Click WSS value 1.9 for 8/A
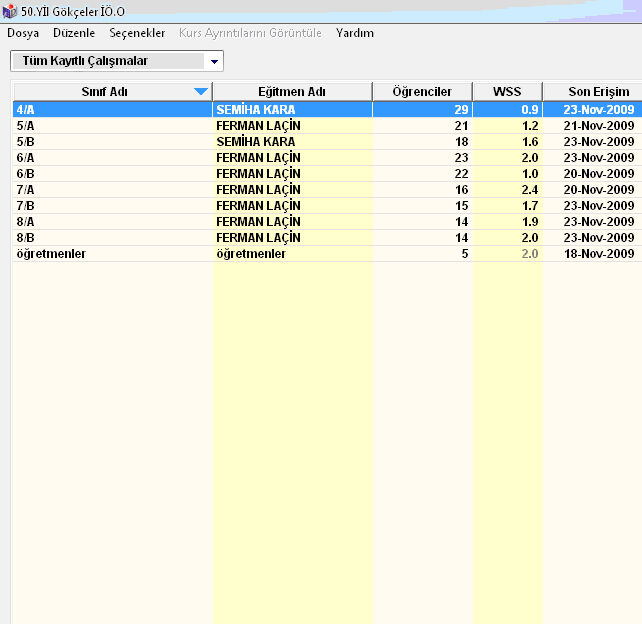Image resolution: width=642 pixels, height=624 pixels. (530, 222)
